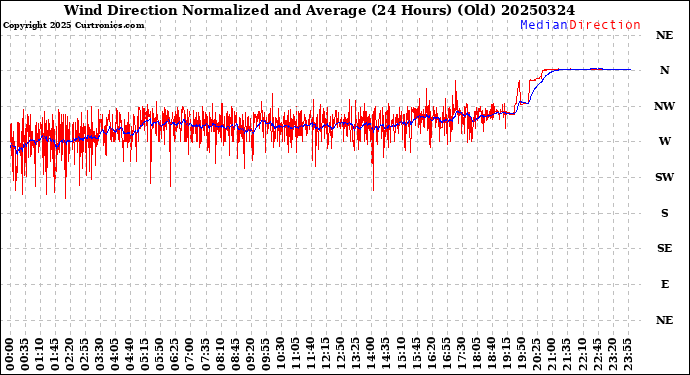Click the 14:00 time axis label
The image size is (690, 375).
click(371, 355)
